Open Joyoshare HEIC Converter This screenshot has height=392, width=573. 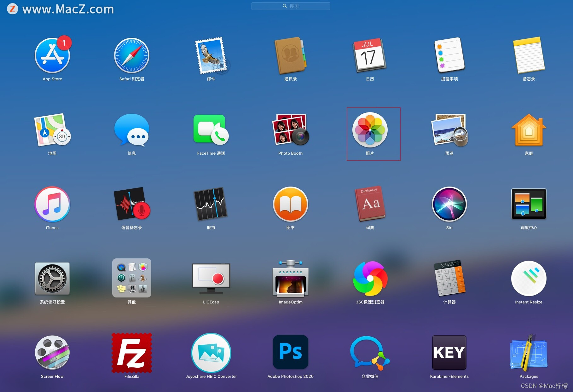[211, 353]
